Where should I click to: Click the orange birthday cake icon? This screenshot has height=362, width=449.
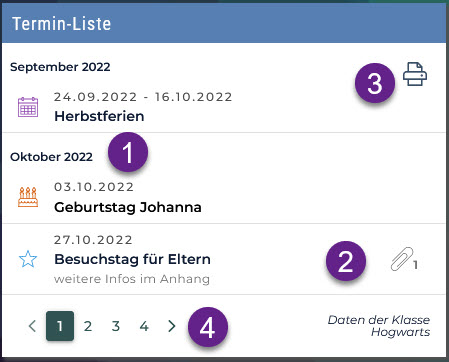point(28,197)
